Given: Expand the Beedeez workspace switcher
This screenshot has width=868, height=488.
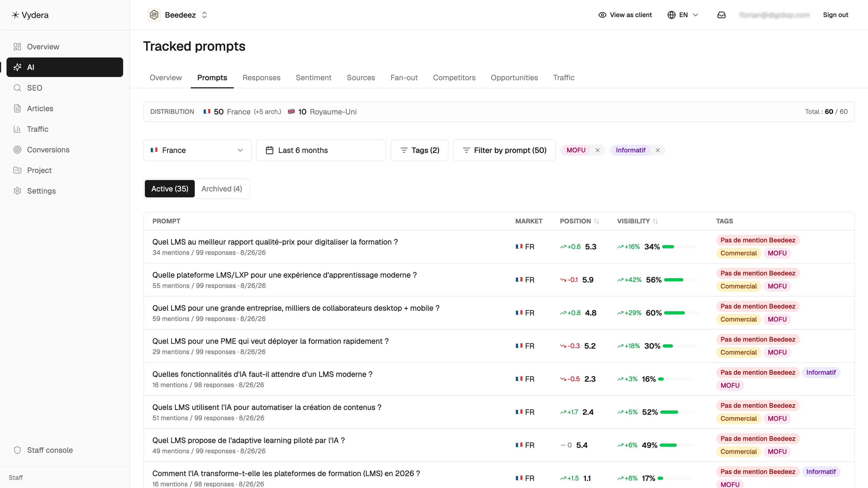Looking at the screenshot, I should point(205,15).
